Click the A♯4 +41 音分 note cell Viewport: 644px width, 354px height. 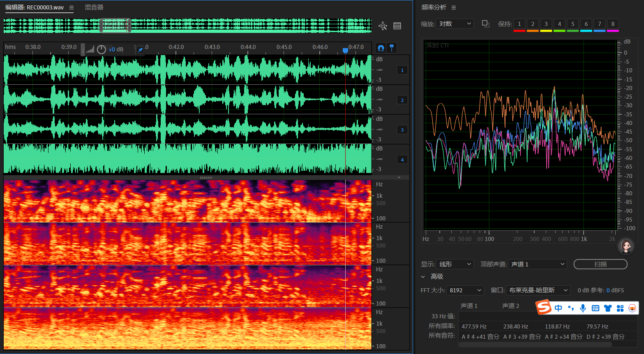(480, 336)
